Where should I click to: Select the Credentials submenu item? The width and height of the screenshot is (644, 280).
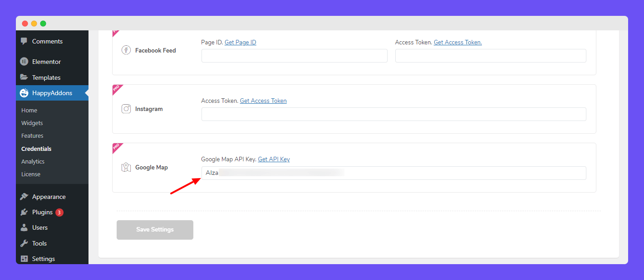point(36,149)
